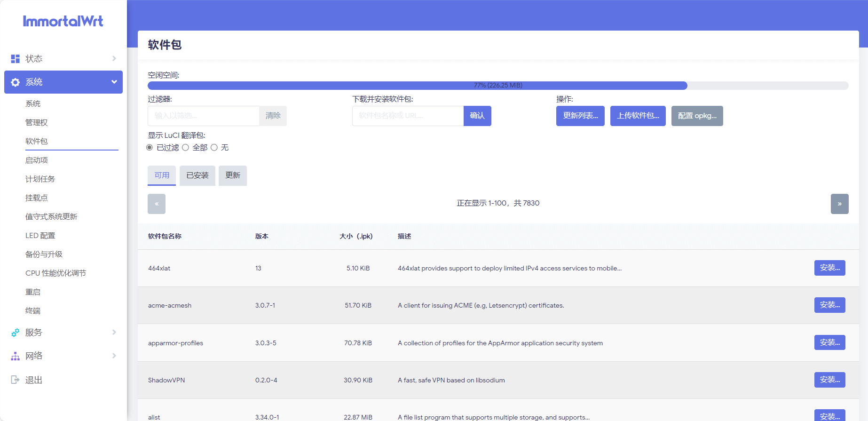Click the ImmortalWrt logo
868x421 pixels.
coord(63,21)
